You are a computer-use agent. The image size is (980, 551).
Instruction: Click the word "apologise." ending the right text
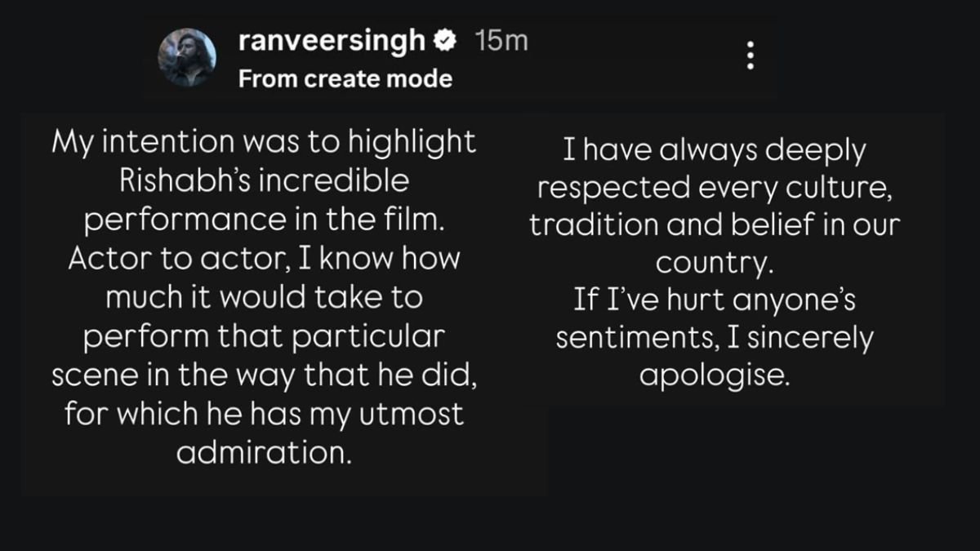pyautogui.click(x=714, y=378)
